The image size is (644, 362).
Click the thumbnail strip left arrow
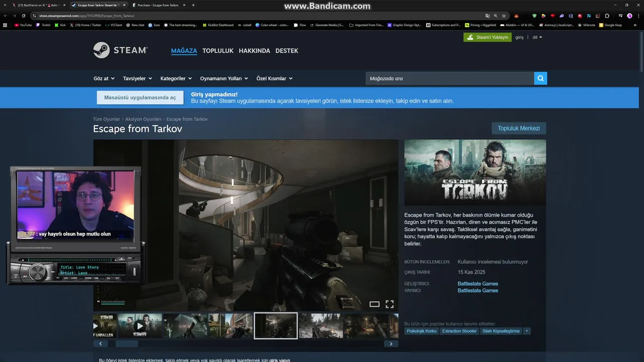(100, 344)
